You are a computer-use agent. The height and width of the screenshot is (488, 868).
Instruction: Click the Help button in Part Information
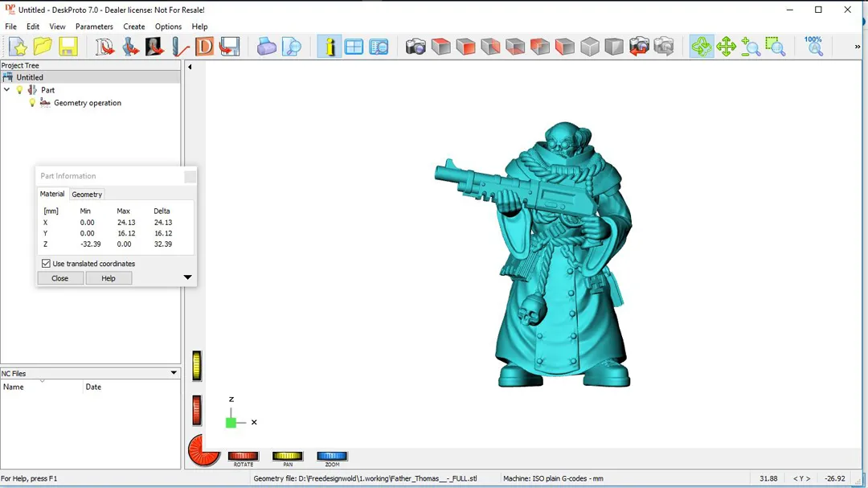(x=108, y=278)
